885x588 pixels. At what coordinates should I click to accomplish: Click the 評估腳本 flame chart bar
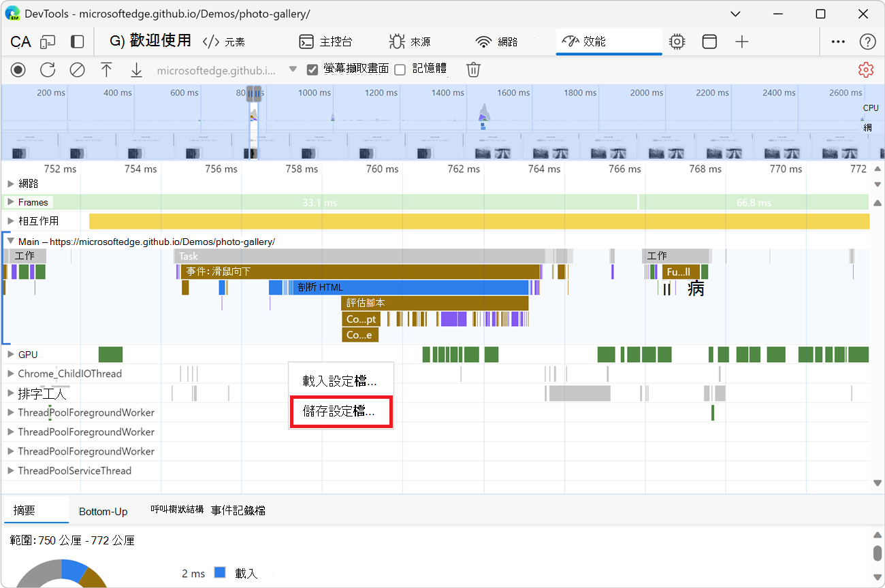pyautogui.click(x=434, y=303)
